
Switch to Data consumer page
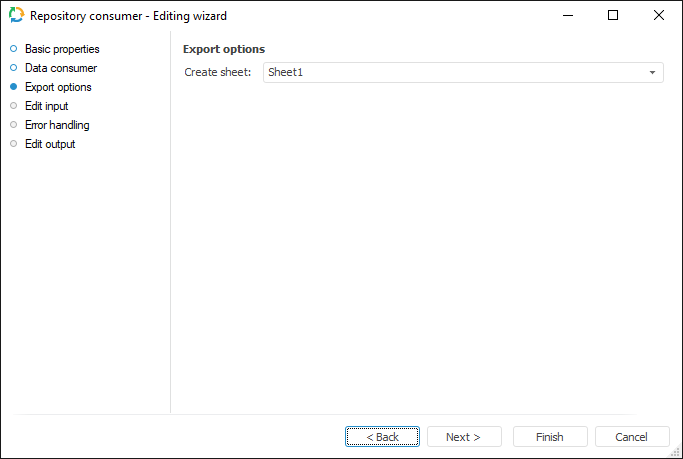tap(61, 68)
